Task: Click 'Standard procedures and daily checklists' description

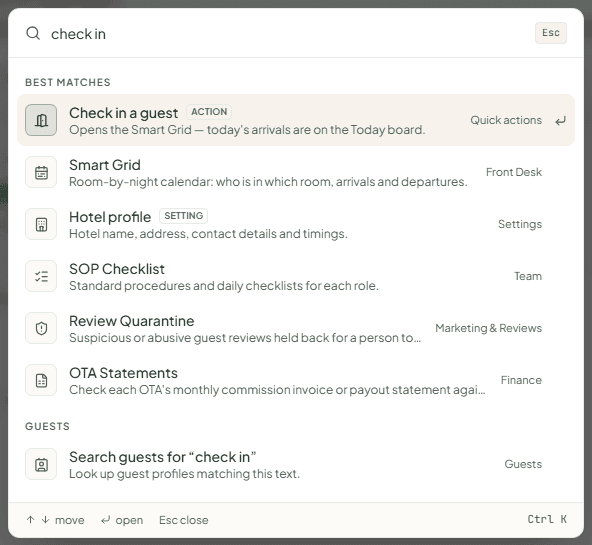Action: pos(224,286)
